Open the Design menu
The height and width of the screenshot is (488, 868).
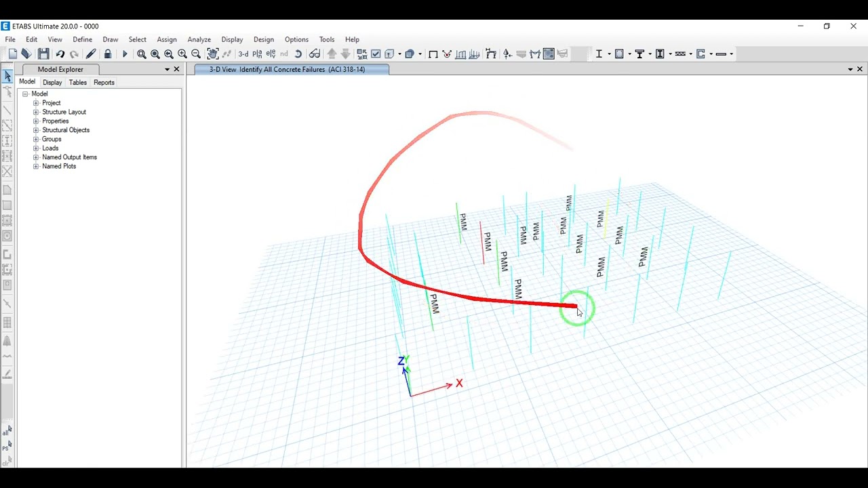click(x=264, y=39)
